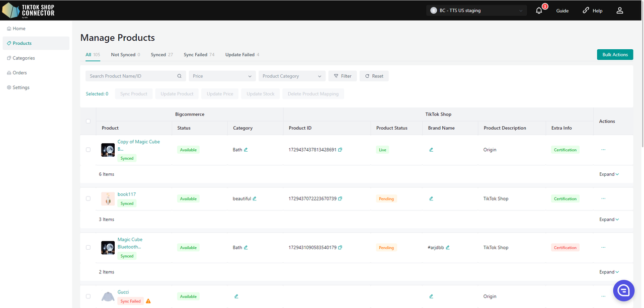Open Orders in the sidebar
The image size is (644, 308).
[x=36, y=73]
